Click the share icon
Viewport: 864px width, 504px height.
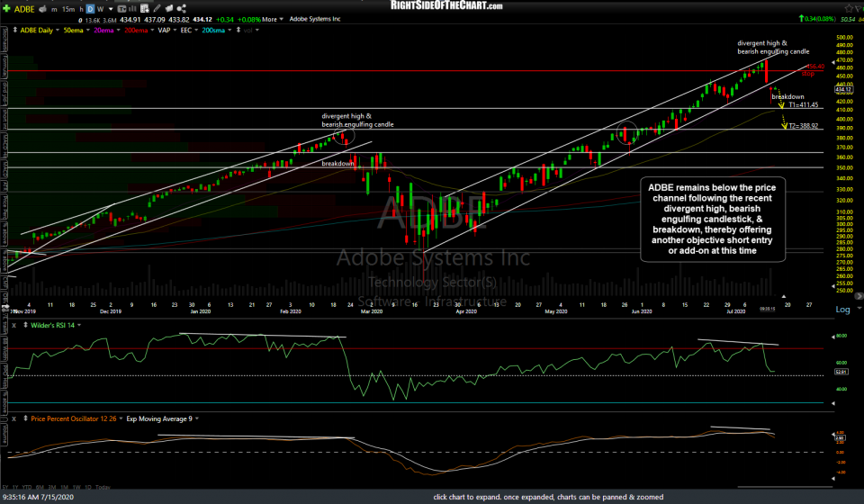[x=181, y=9]
